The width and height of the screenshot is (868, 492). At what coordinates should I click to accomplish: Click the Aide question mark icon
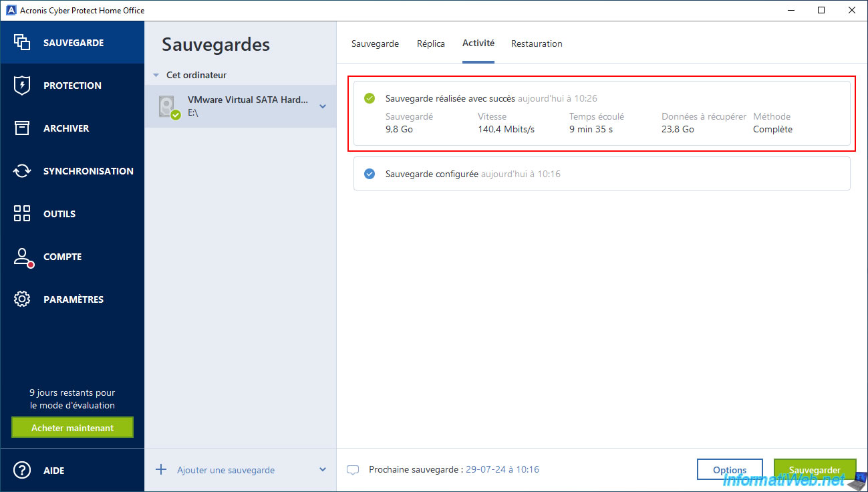tap(22, 471)
